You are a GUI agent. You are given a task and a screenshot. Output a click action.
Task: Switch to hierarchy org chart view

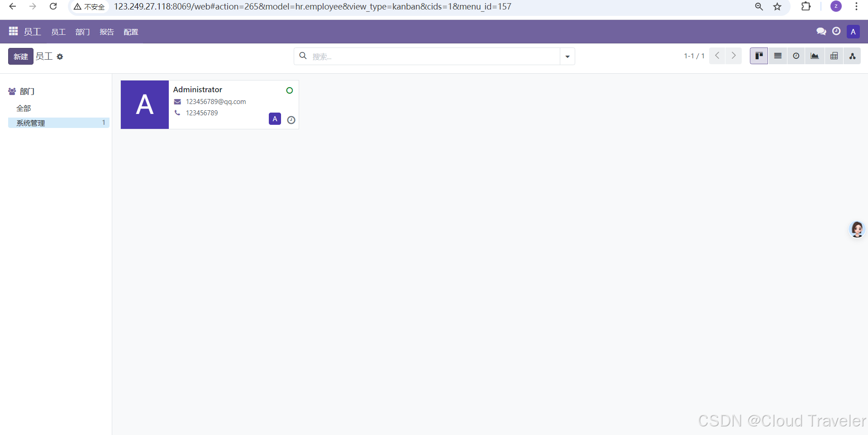pyautogui.click(x=852, y=56)
